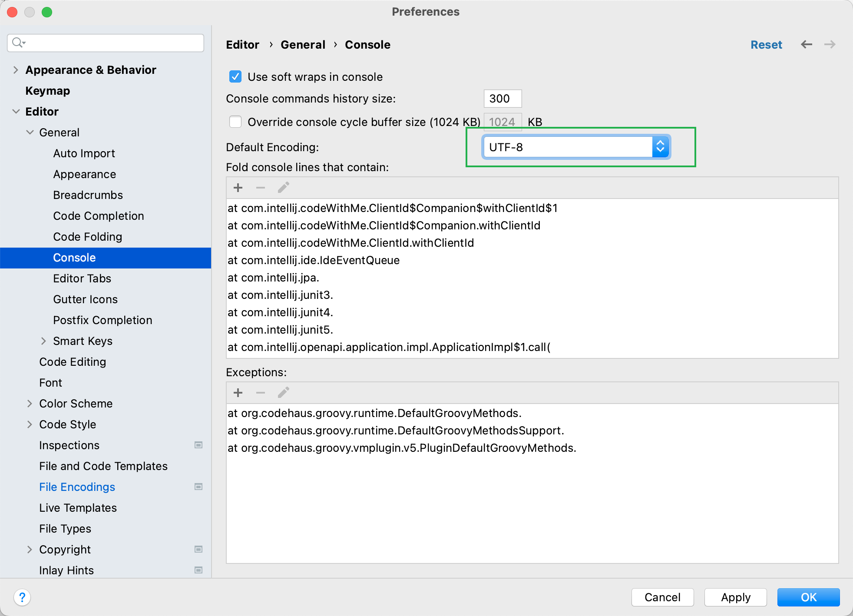Click the search magnifier icon in the sidebar
This screenshot has width=853, height=616.
tap(18, 43)
